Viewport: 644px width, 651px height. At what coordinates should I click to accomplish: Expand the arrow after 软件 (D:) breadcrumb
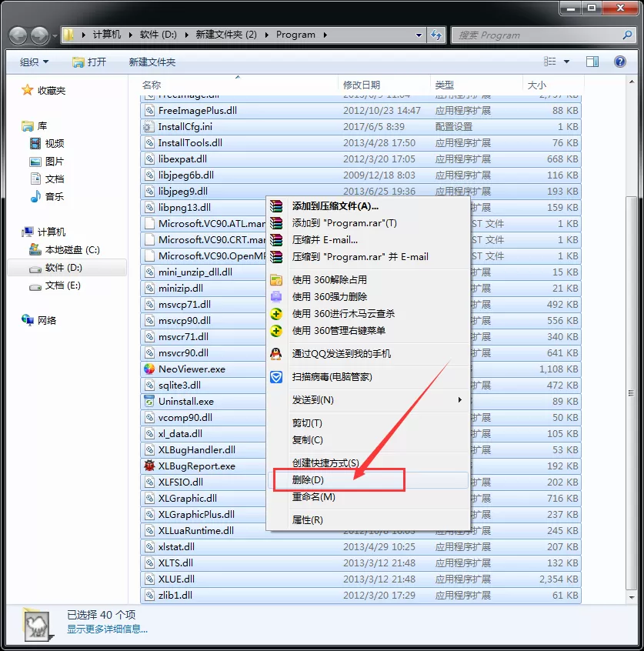pyautogui.click(x=186, y=35)
